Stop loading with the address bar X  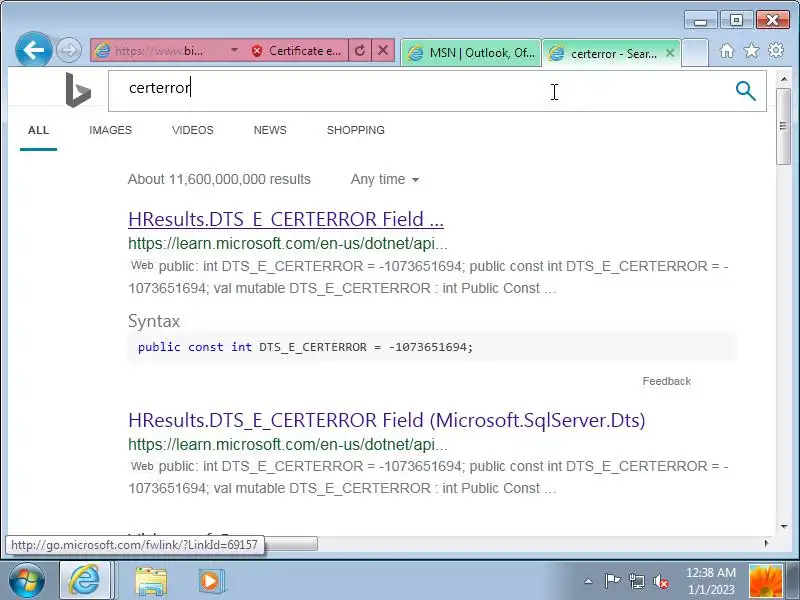pyautogui.click(x=383, y=50)
